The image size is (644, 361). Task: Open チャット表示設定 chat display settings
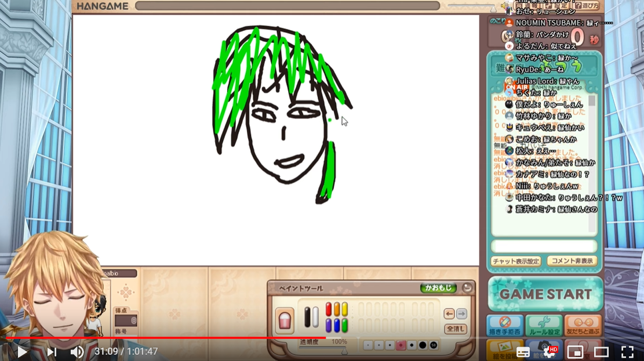[516, 261]
